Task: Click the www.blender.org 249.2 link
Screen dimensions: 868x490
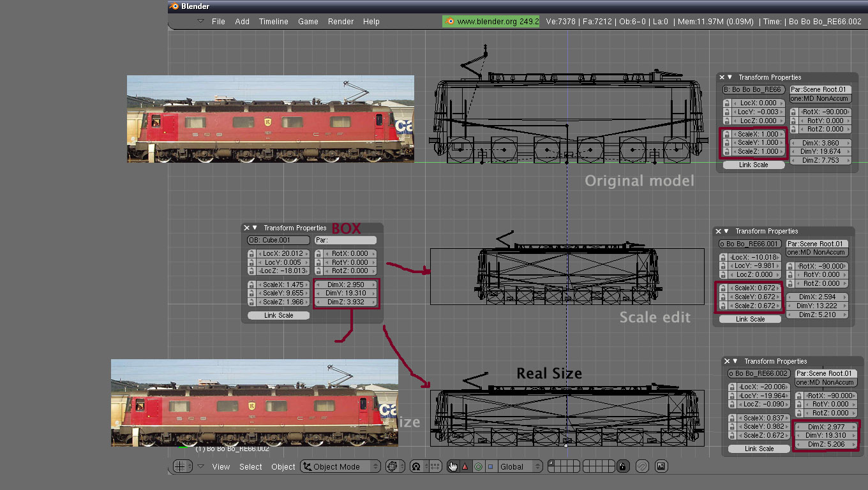Action: (x=491, y=21)
